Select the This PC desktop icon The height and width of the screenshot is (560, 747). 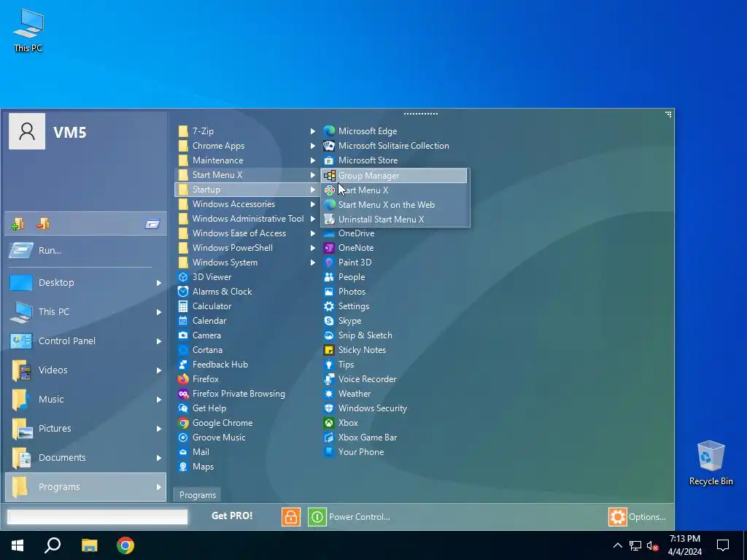28,31
